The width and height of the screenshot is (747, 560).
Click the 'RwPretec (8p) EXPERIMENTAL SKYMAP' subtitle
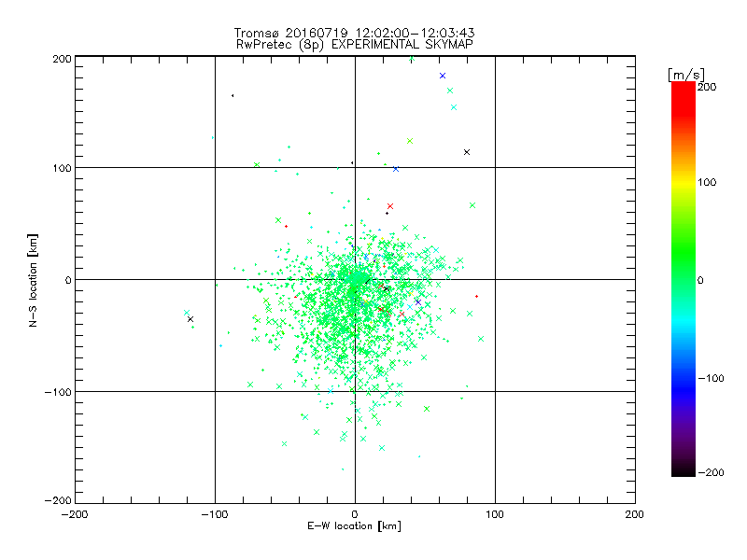[x=355, y=44]
